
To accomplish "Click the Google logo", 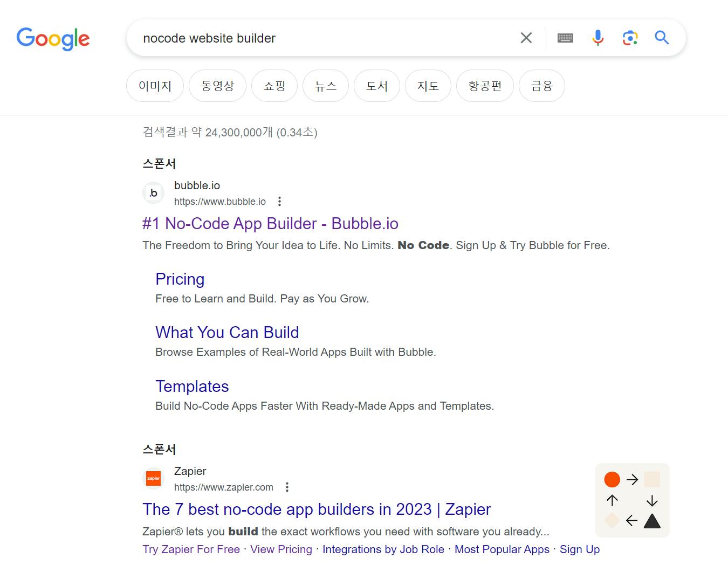I will [53, 39].
